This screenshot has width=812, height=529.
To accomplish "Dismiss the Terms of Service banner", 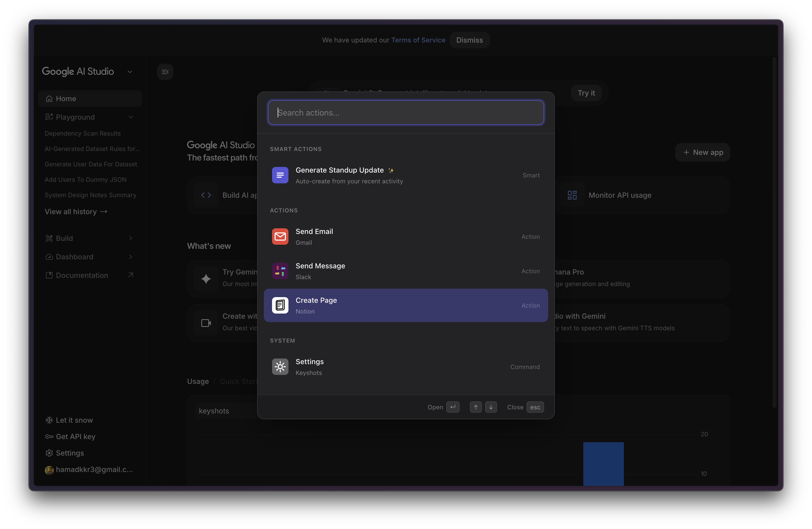I will click(x=469, y=40).
